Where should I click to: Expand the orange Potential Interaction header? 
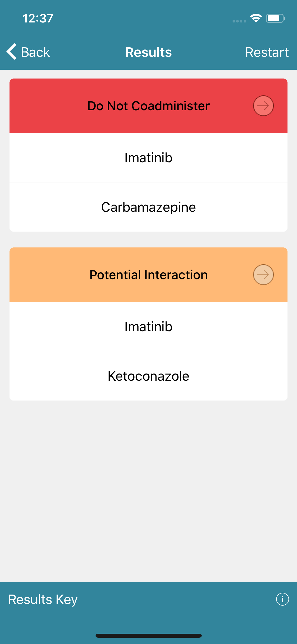click(148, 275)
